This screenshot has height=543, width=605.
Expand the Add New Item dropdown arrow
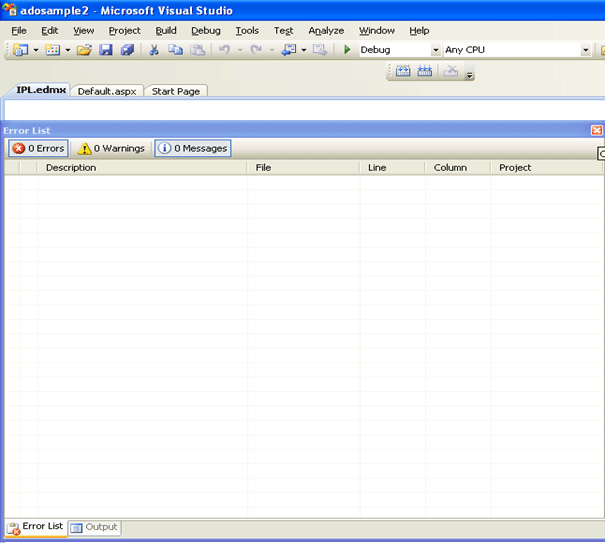pos(68,50)
